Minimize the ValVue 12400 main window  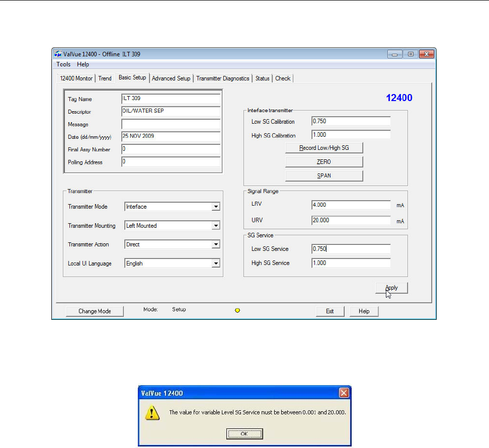(x=394, y=54)
